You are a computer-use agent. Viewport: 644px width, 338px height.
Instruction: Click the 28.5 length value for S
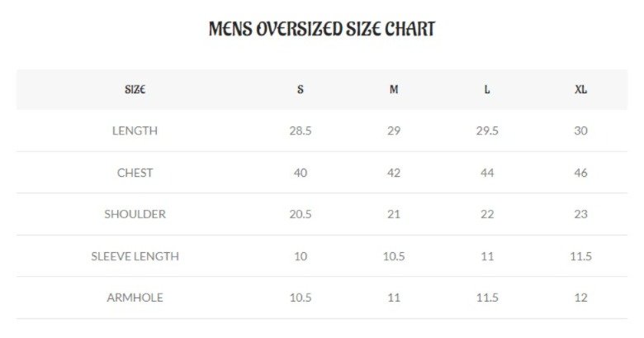(x=301, y=131)
